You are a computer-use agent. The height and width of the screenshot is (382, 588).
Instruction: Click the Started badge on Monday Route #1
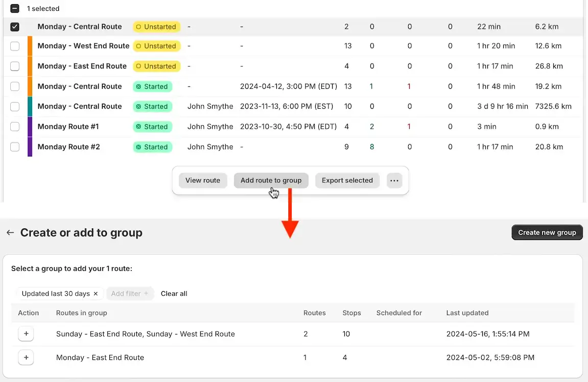153,127
